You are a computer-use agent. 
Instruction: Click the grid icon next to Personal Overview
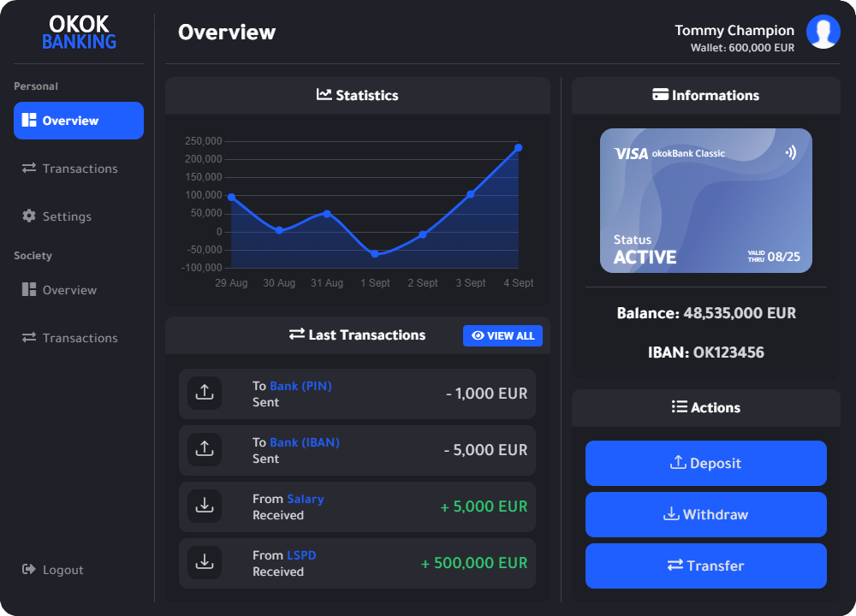[x=28, y=121]
